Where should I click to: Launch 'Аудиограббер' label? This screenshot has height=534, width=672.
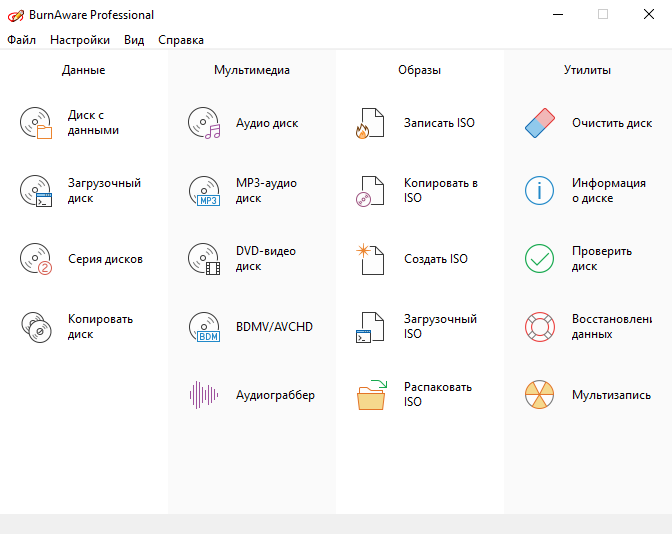point(275,395)
